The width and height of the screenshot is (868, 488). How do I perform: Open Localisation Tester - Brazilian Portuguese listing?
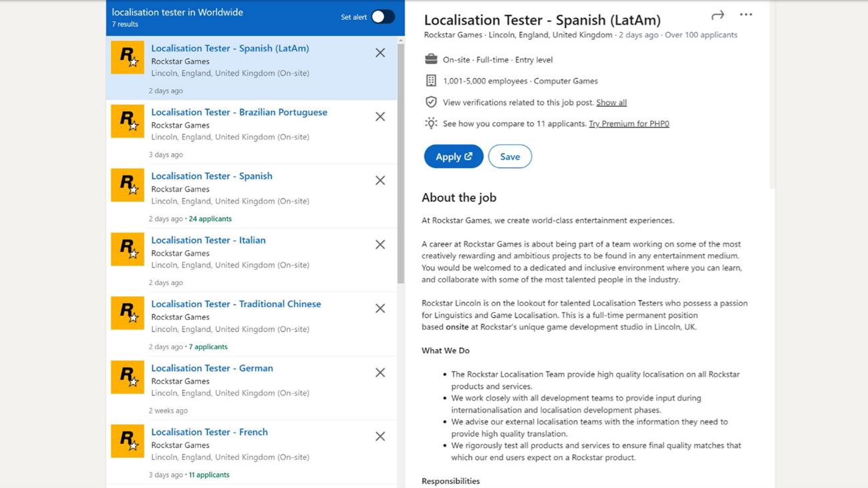click(x=239, y=112)
